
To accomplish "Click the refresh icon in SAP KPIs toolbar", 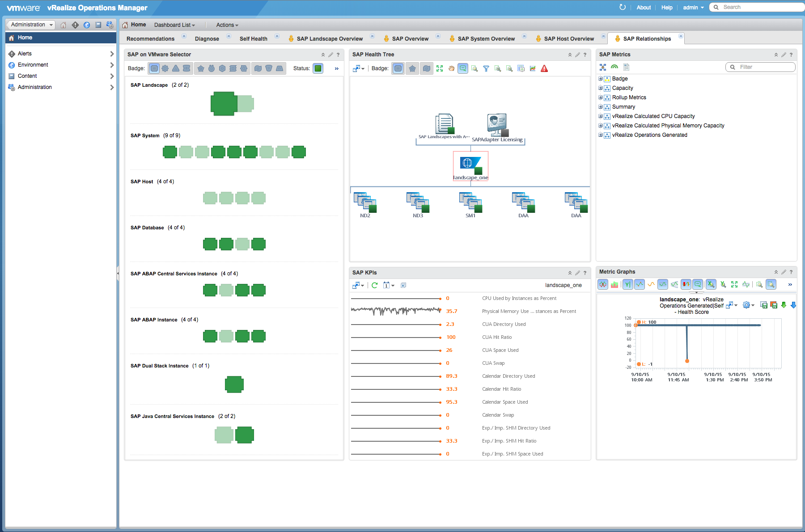I will click(x=375, y=285).
